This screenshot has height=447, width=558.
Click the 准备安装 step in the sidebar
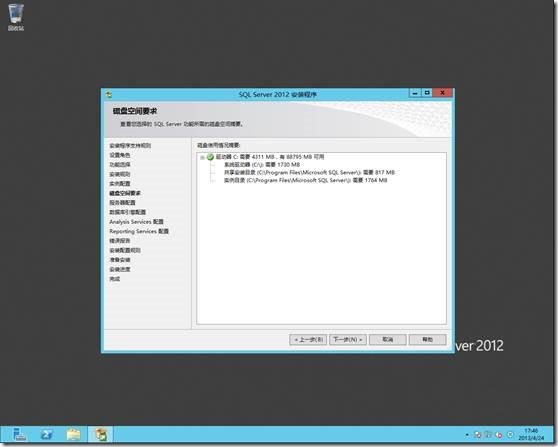click(x=120, y=260)
